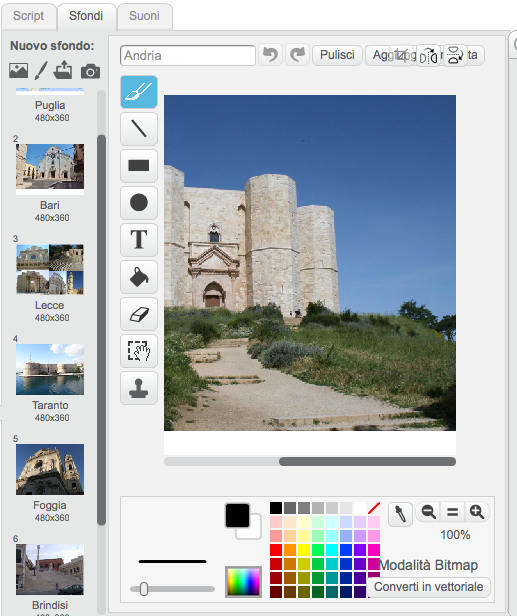The height and width of the screenshot is (616, 517).
Task: Click the Pulisci button
Action: click(337, 55)
